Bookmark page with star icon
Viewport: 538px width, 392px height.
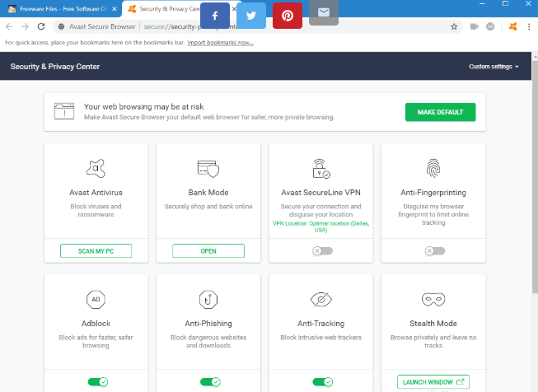tap(454, 26)
